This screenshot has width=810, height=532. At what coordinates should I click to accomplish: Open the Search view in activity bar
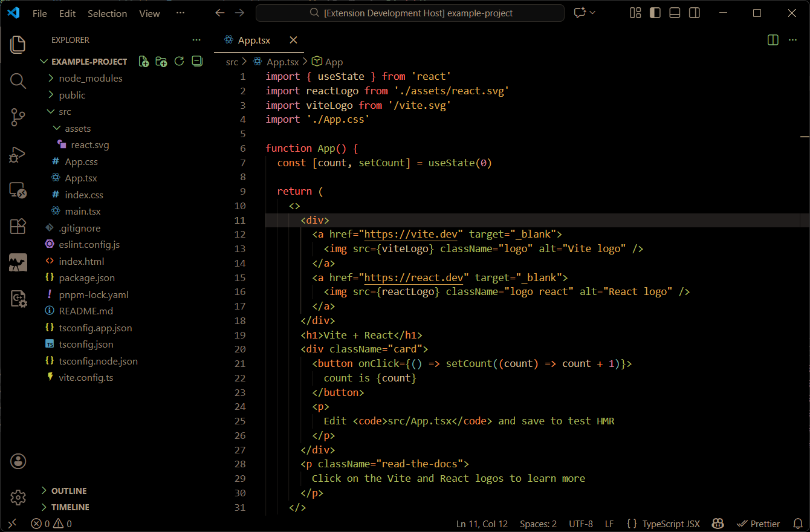(x=18, y=81)
